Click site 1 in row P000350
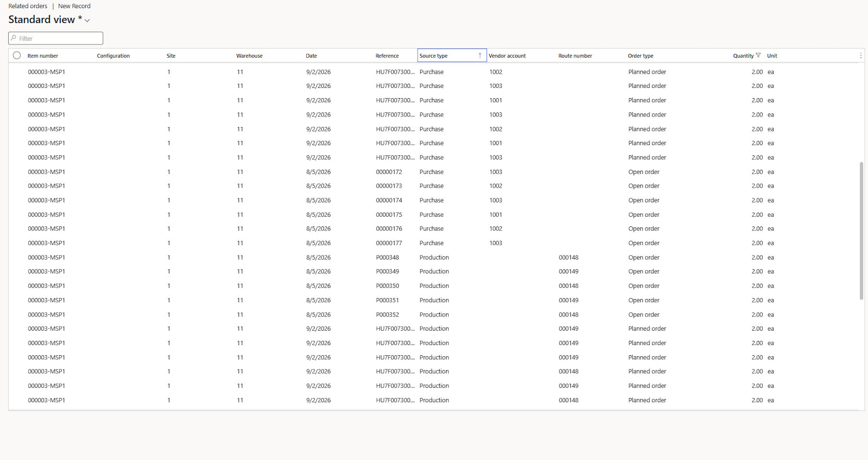 tap(169, 286)
